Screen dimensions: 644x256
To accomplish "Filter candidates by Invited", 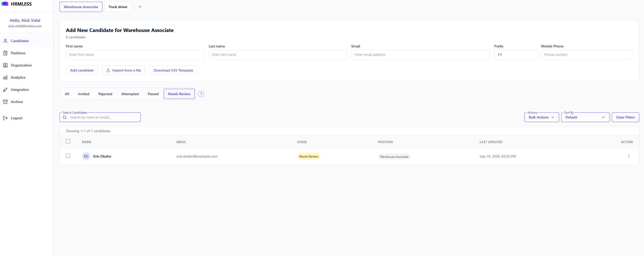I will click(84, 94).
